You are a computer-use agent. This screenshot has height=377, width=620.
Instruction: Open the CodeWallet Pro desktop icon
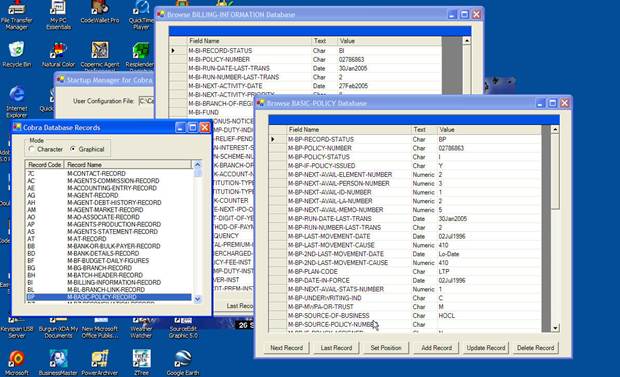(x=100, y=13)
